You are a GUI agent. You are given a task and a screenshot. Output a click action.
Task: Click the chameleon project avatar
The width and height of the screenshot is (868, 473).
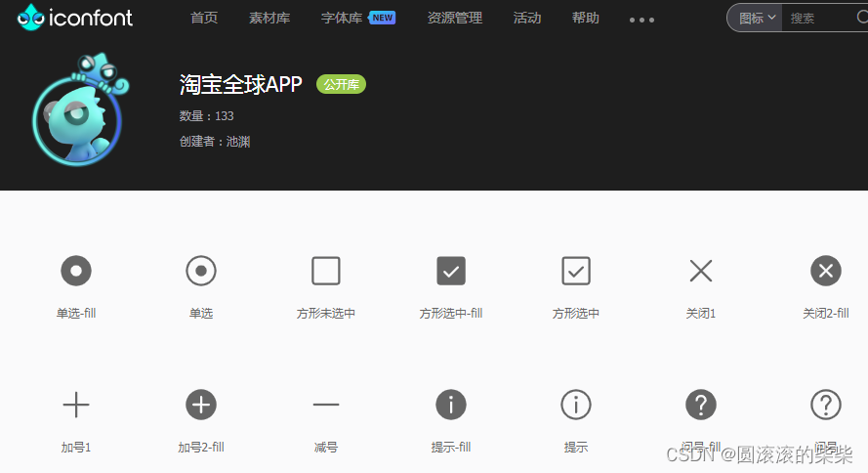point(81,109)
